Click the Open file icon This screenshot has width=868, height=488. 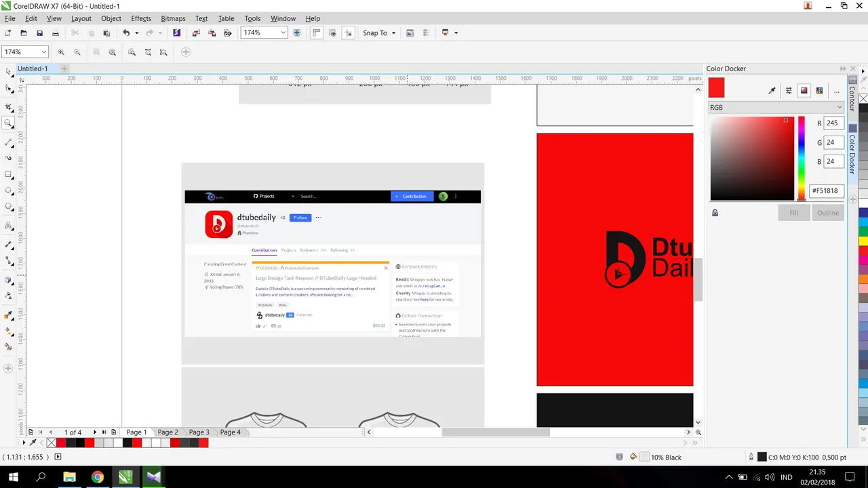coord(24,33)
